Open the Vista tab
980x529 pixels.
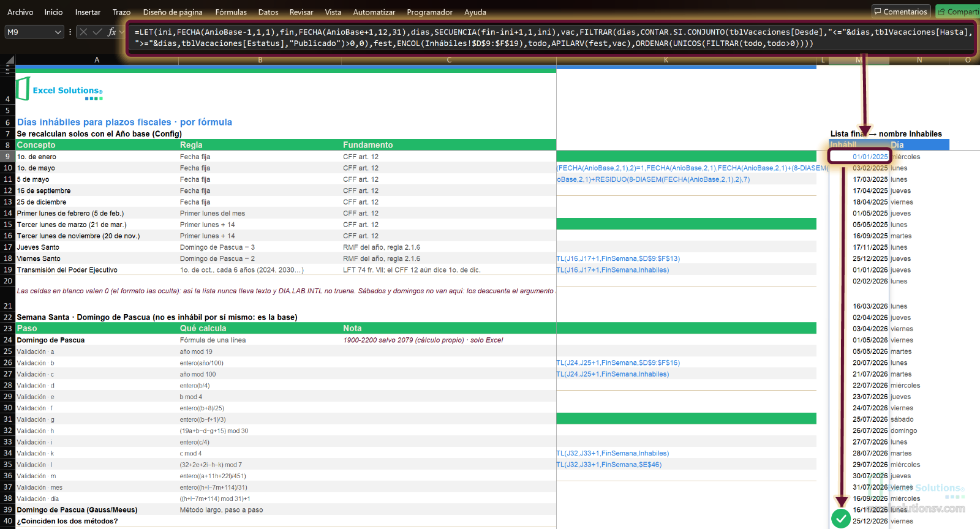point(333,12)
